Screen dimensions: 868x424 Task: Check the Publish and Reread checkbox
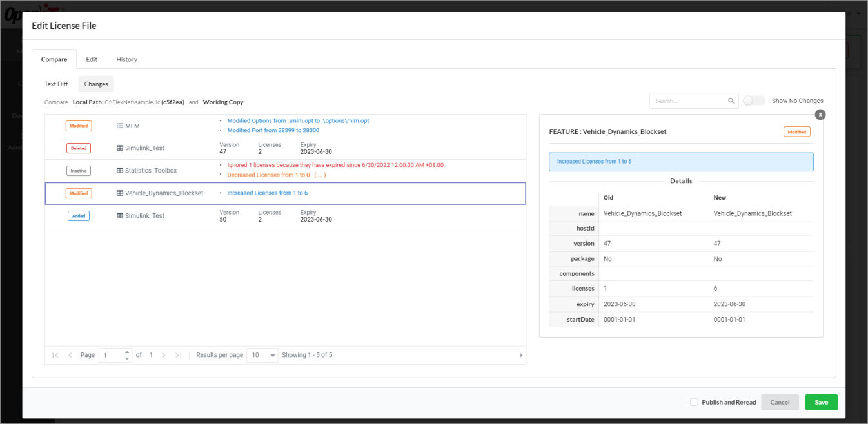694,401
